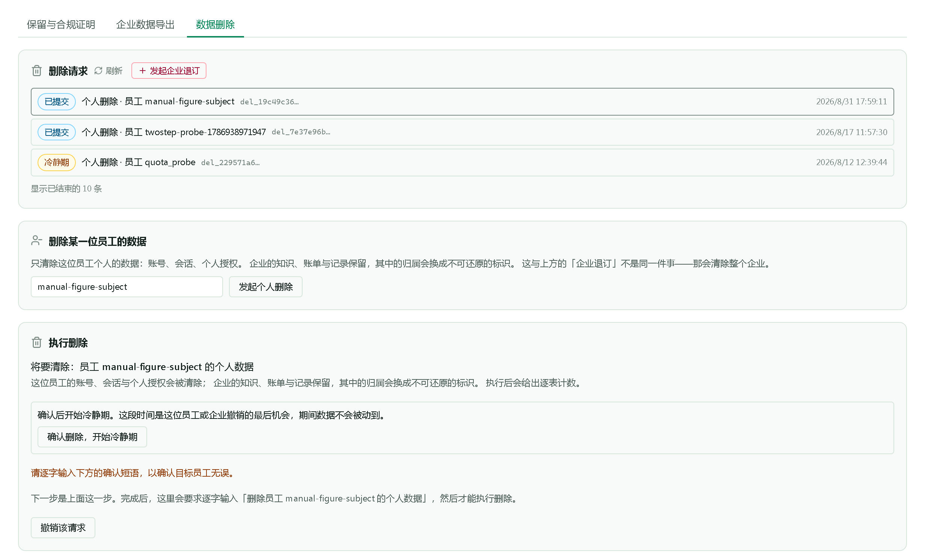The width and height of the screenshot is (925, 560).
Task: Open the 企业数据导出 tab
Action: coord(146,25)
